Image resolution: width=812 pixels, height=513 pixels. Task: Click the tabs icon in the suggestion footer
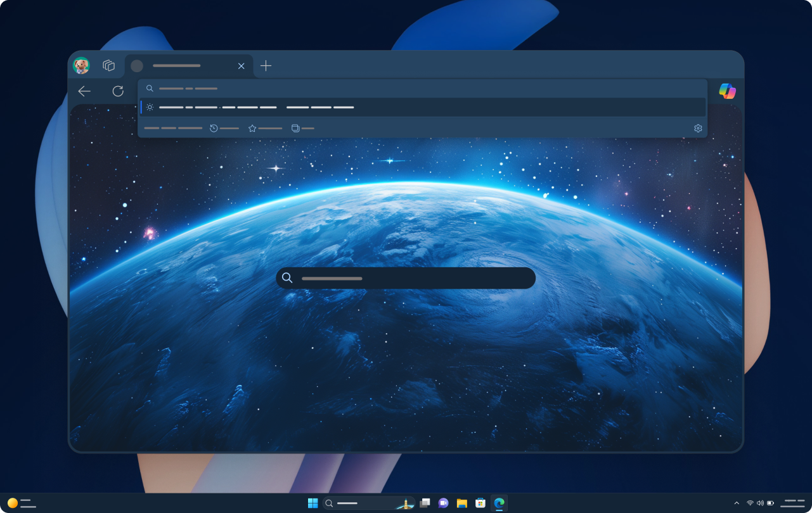point(295,128)
